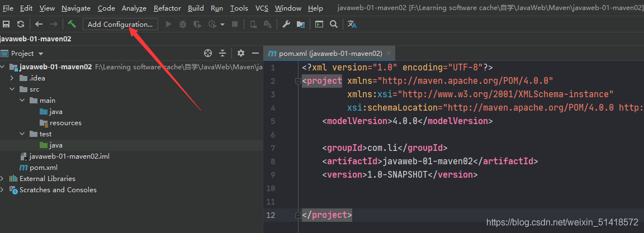Screen dimensions: 644x233
Task: Select pom.xml in the project tree
Action: click(39, 168)
